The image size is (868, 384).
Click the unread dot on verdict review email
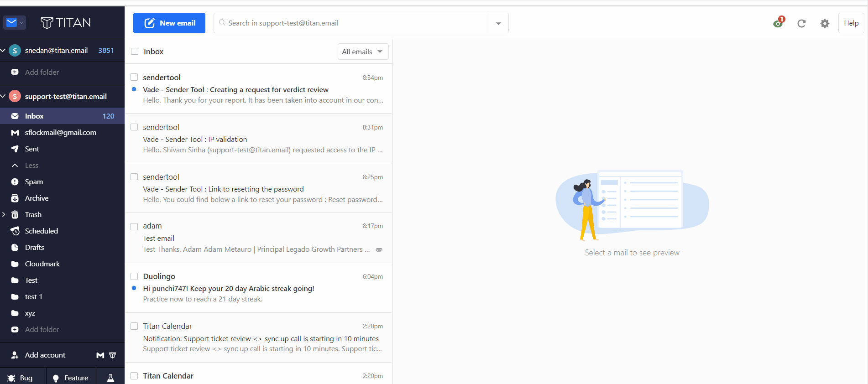point(134,89)
